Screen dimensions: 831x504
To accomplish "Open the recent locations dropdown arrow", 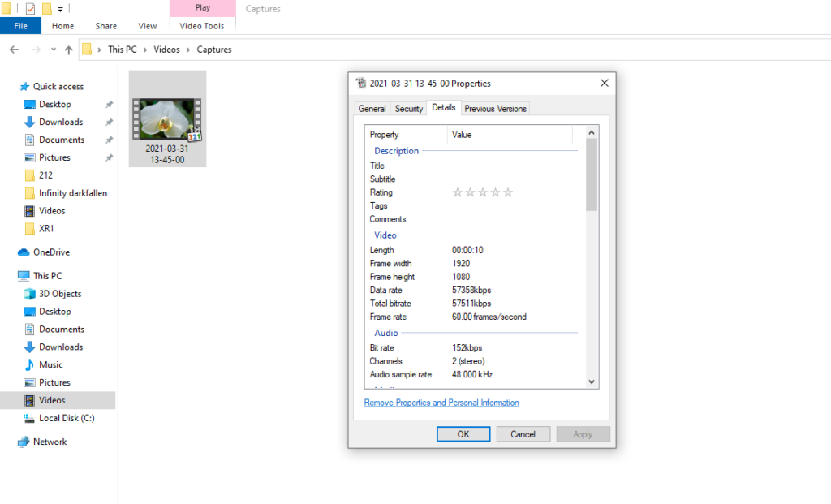I will pyautogui.click(x=54, y=50).
